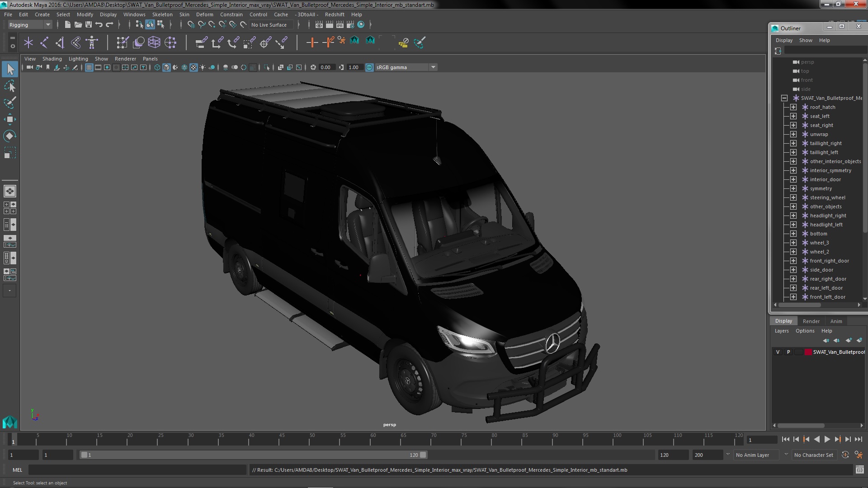Open the Deform menu
The width and height of the screenshot is (868, 488).
204,14
